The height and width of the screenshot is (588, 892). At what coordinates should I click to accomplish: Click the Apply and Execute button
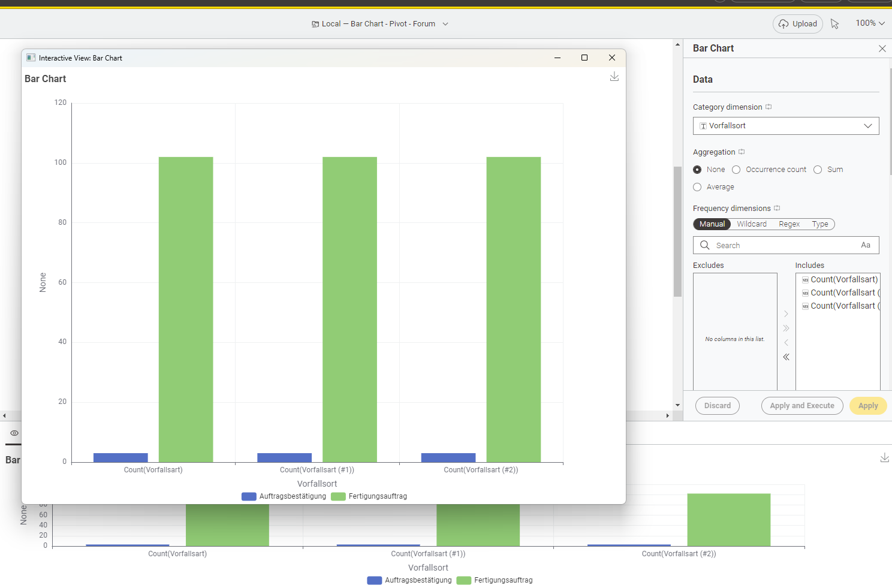pos(801,406)
